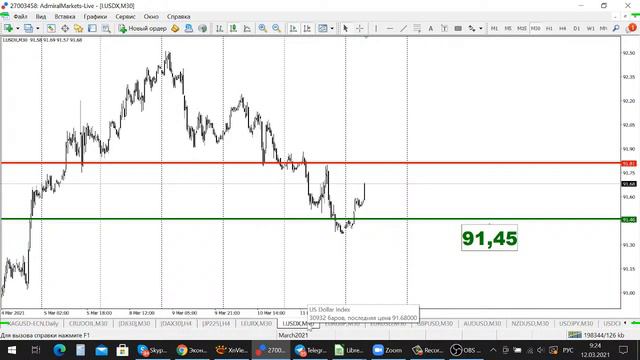Select the Text tool A icon

click(431, 28)
